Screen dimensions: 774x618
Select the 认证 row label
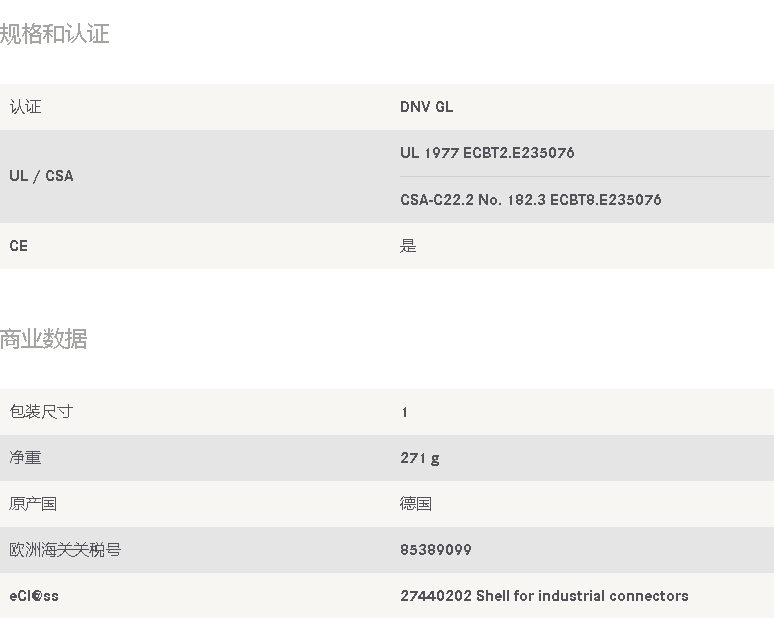coord(26,107)
